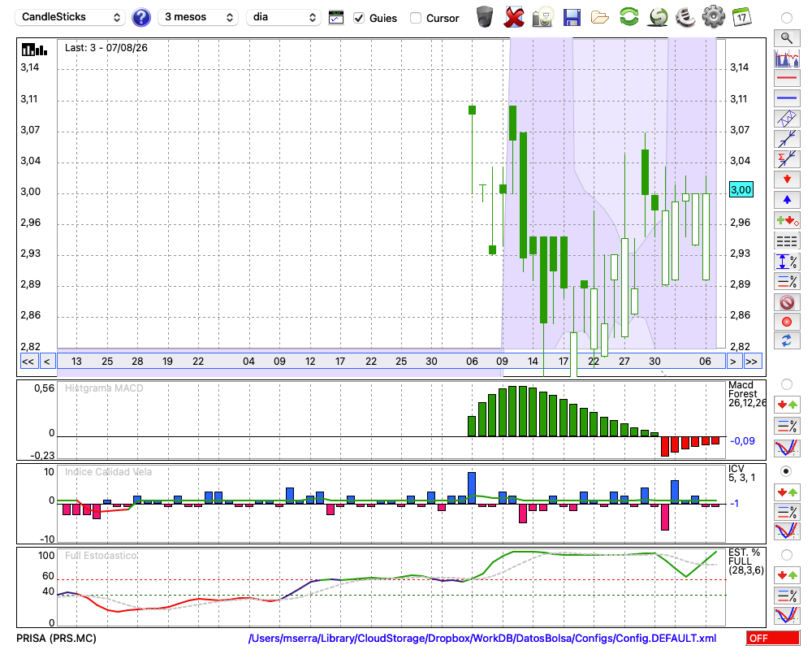Click the volume chart overlay tool
This screenshot has height=650, width=812.
787,58
